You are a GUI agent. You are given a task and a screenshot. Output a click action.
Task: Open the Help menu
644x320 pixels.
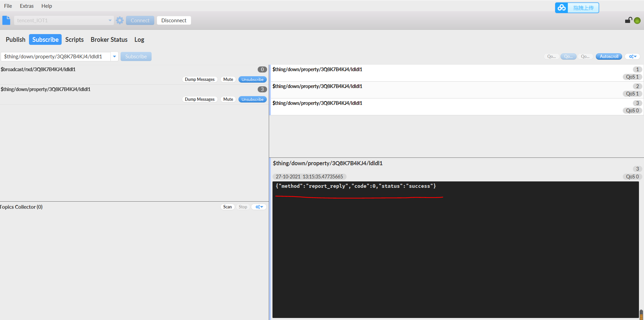point(46,6)
